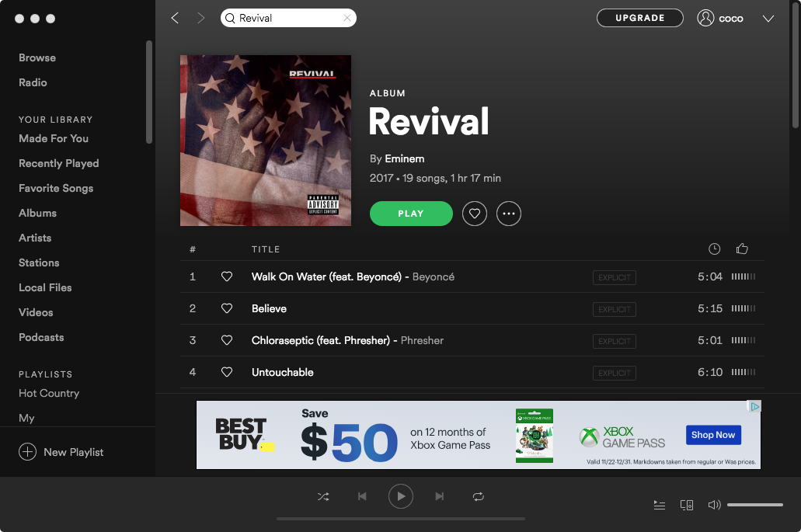The width and height of the screenshot is (801, 532).
Task: Select the Believe track title
Action: tap(270, 309)
